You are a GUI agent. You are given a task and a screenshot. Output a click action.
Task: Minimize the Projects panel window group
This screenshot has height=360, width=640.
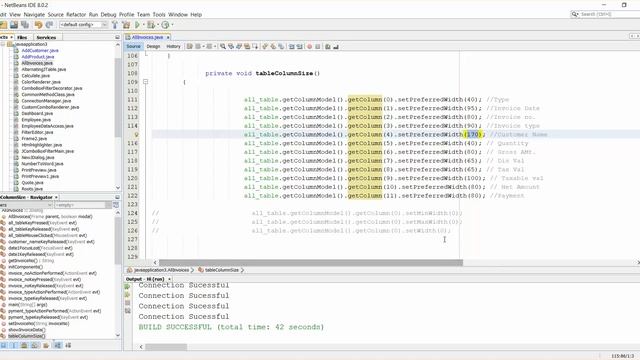[117, 37]
